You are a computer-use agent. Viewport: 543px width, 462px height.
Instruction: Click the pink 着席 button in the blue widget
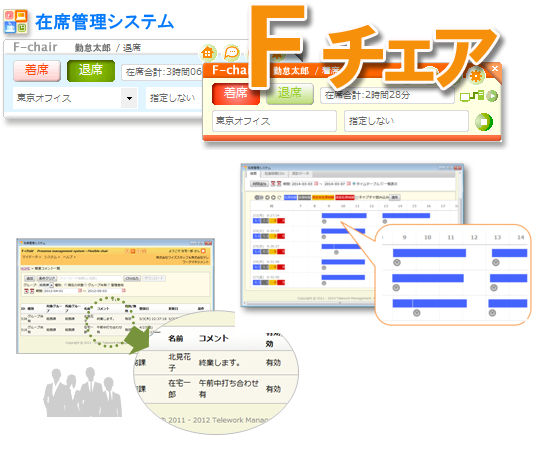coord(37,70)
